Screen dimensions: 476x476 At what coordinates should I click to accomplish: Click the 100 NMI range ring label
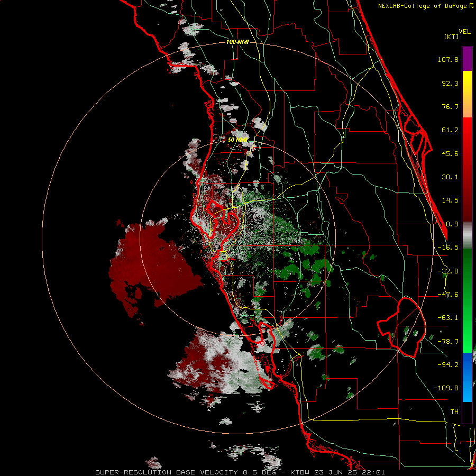pos(237,42)
